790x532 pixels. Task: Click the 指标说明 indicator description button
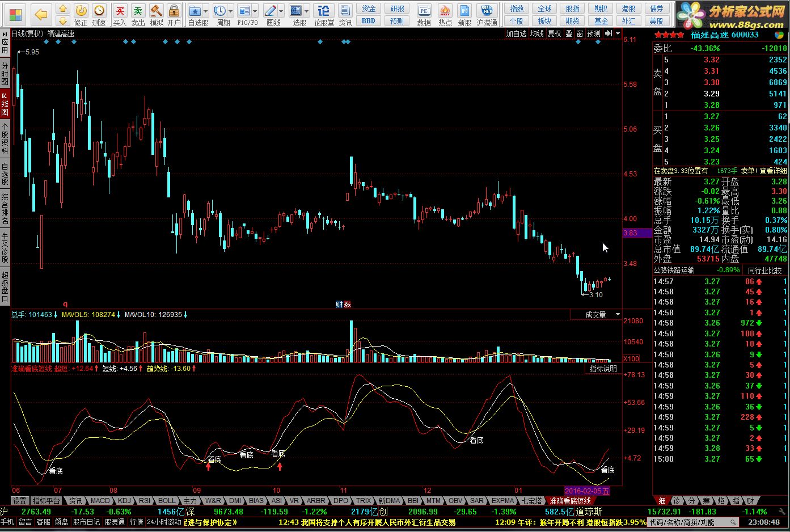pos(603,369)
